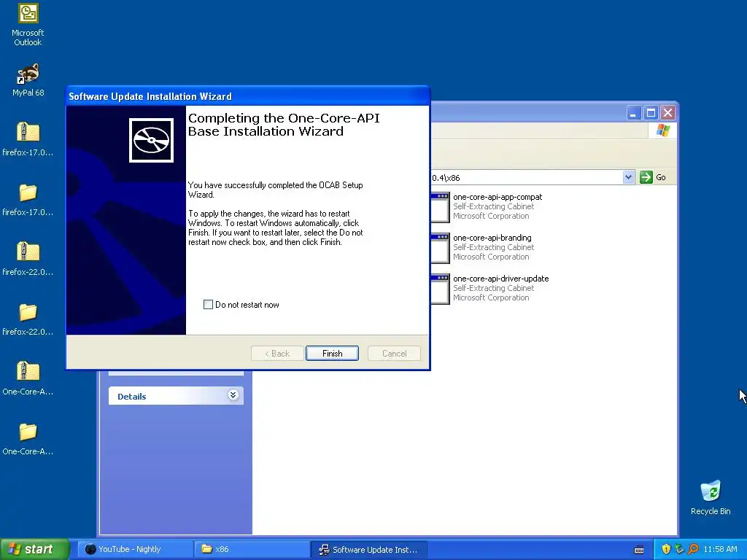Click the installer disc icon in the wizard
The height and width of the screenshot is (560, 747).
click(151, 140)
